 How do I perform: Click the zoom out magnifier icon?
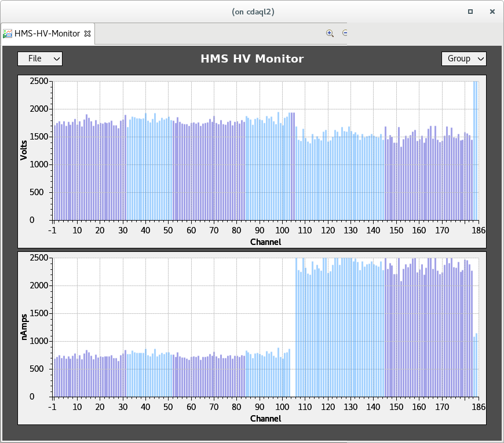(345, 34)
